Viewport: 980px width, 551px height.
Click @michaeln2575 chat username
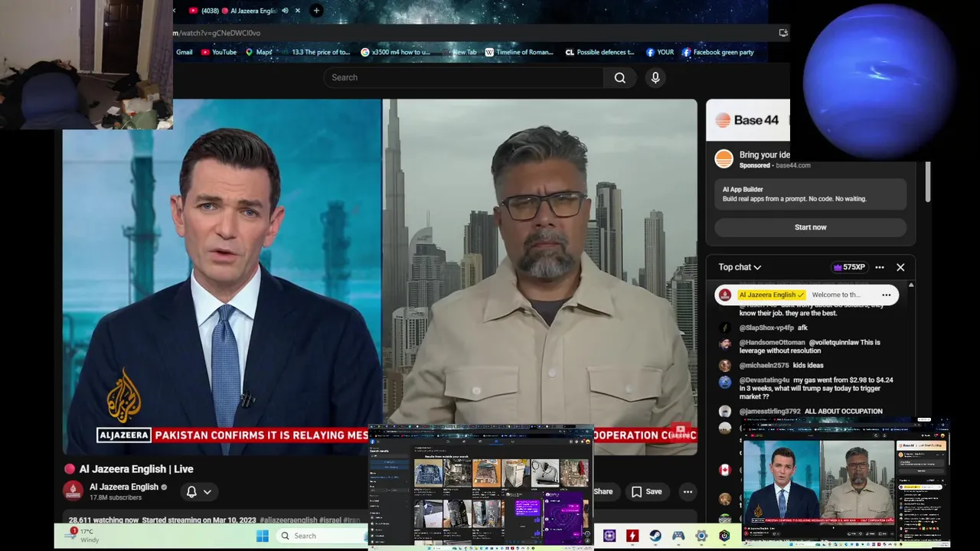[764, 366]
